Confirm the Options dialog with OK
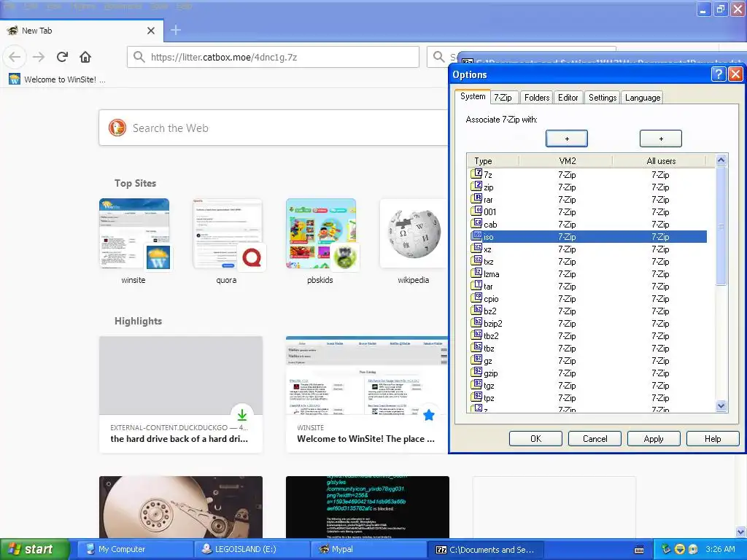Image resolution: width=747 pixels, height=560 pixels. [535, 438]
